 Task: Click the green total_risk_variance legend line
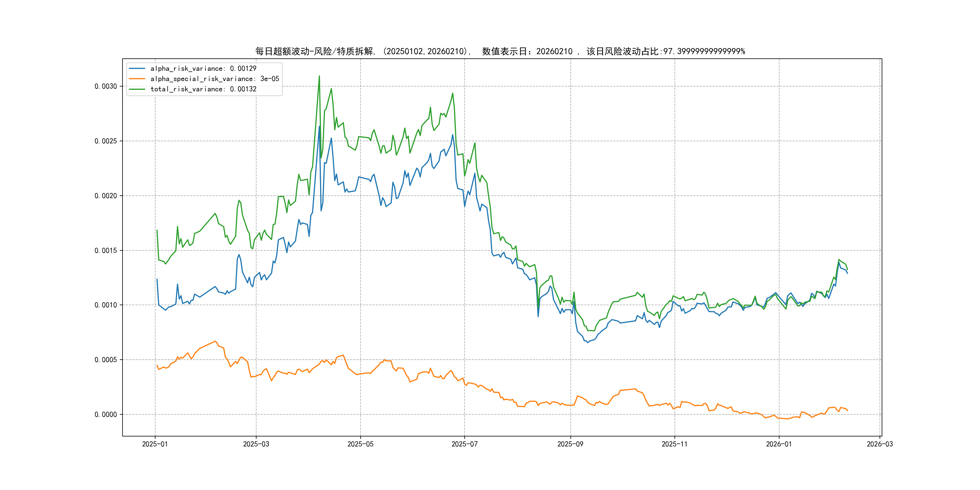[x=137, y=89]
